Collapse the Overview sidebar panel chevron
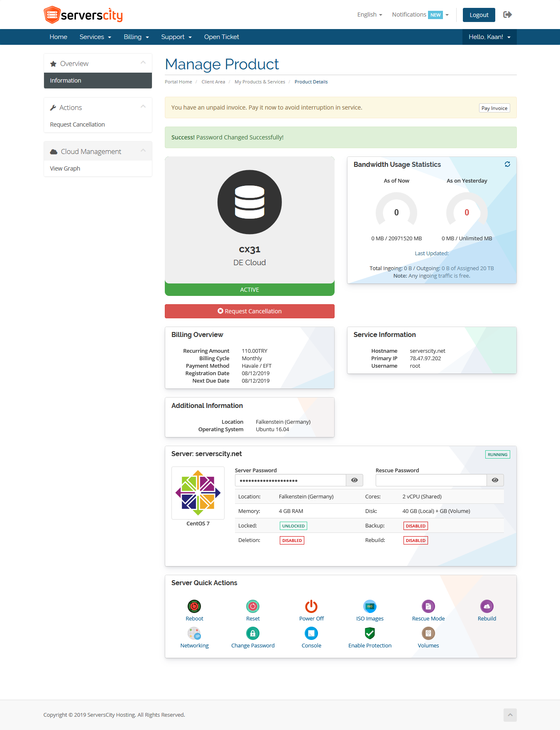 click(143, 63)
